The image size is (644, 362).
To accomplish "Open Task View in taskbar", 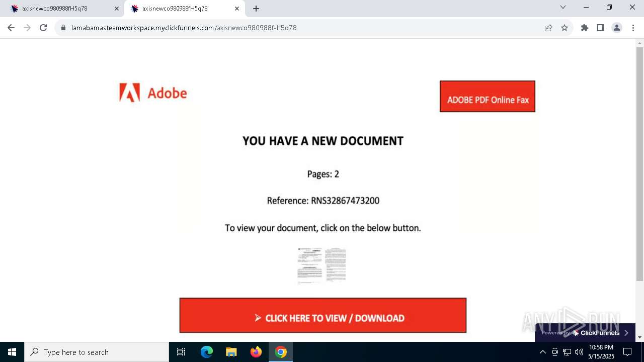I will click(181, 352).
